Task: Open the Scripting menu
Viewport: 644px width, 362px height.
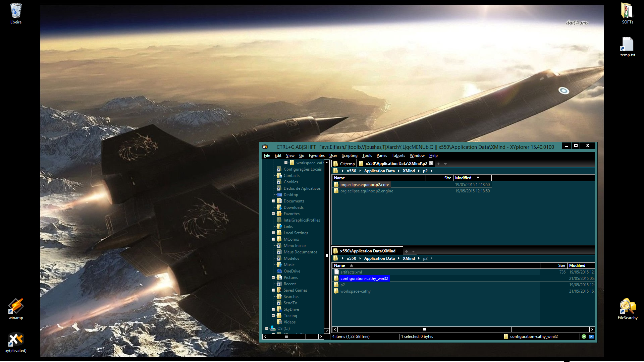Action: (349, 156)
